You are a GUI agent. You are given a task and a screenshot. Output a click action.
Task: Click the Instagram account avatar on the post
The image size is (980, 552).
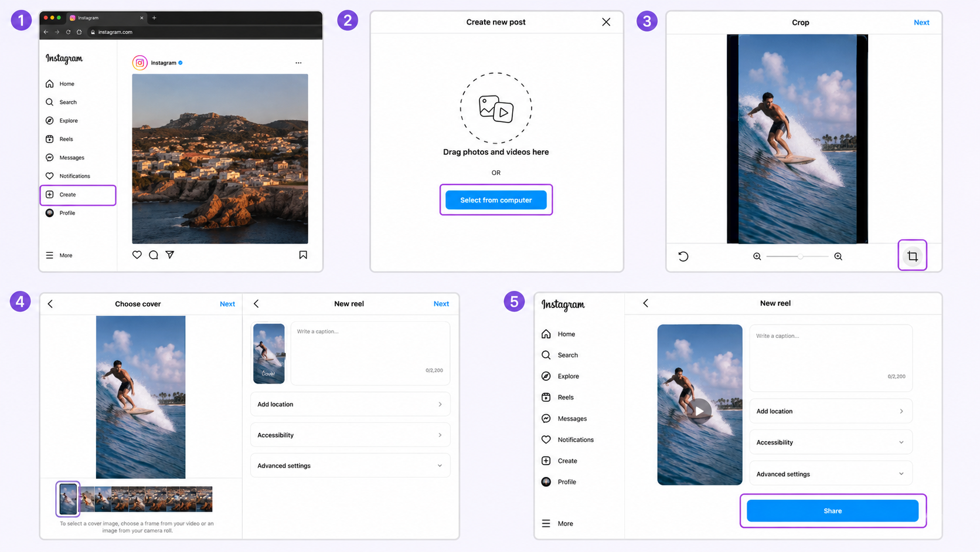[139, 63]
